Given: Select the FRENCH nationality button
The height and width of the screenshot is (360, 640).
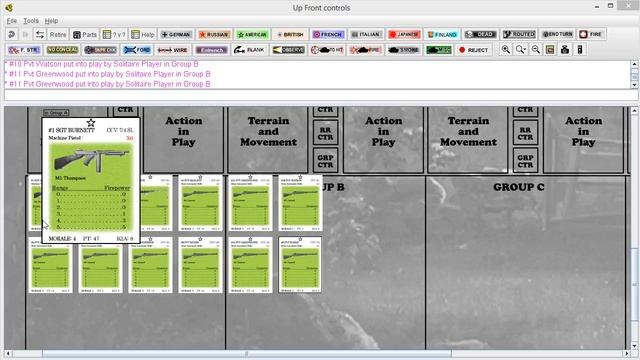Looking at the screenshot, I should 328,35.
